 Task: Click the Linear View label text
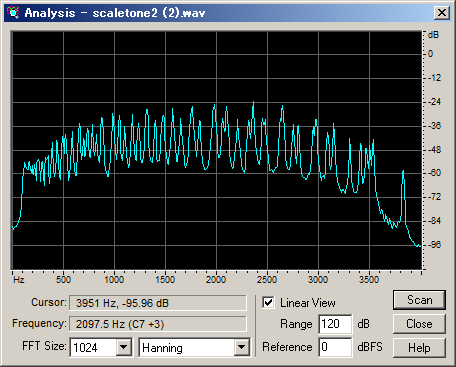point(308,303)
